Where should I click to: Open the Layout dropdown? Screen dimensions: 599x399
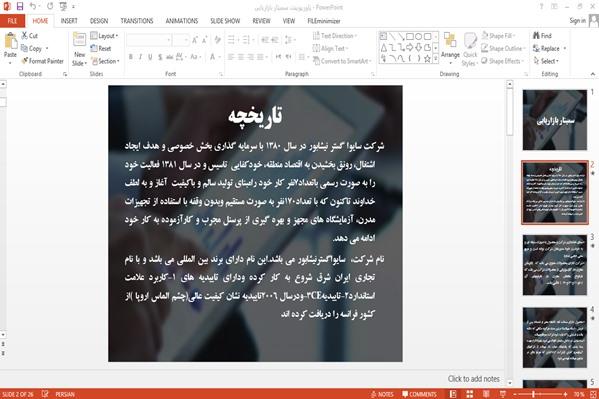(104, 36)
